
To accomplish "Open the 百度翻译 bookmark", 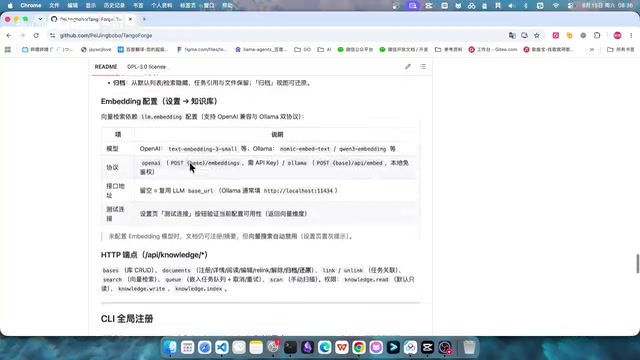I will (x=143, y=49).
